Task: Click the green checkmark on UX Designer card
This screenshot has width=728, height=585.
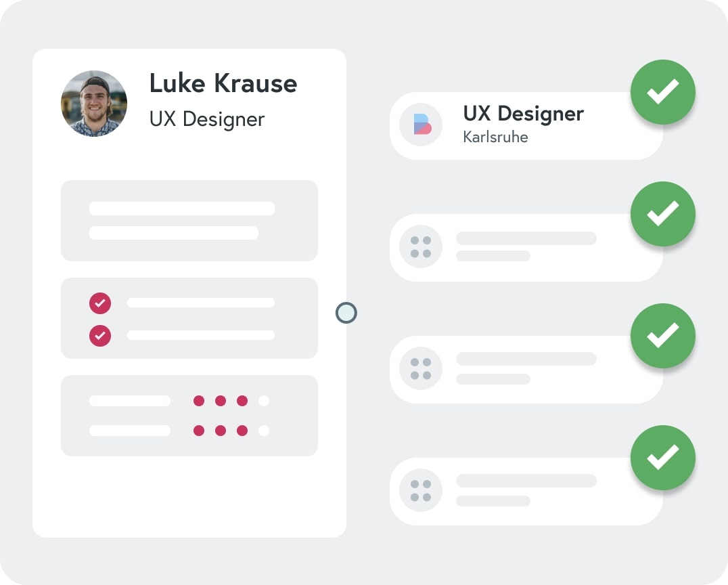Action: click(662, 92)
